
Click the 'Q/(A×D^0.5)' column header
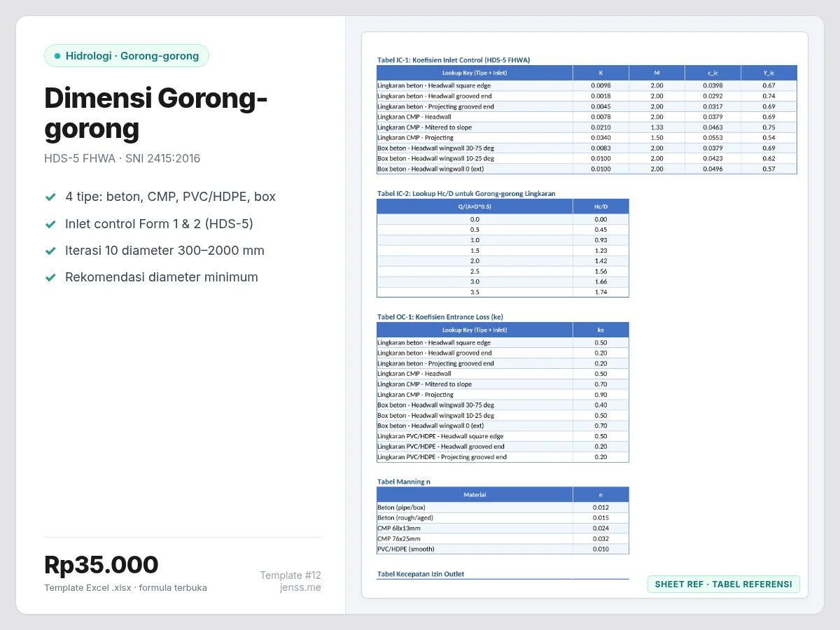pyautogui.click(x=475, y=206)
